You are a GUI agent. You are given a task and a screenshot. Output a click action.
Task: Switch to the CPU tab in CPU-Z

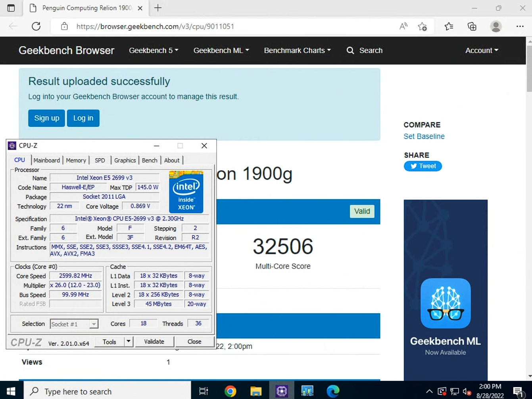point(19,160)
